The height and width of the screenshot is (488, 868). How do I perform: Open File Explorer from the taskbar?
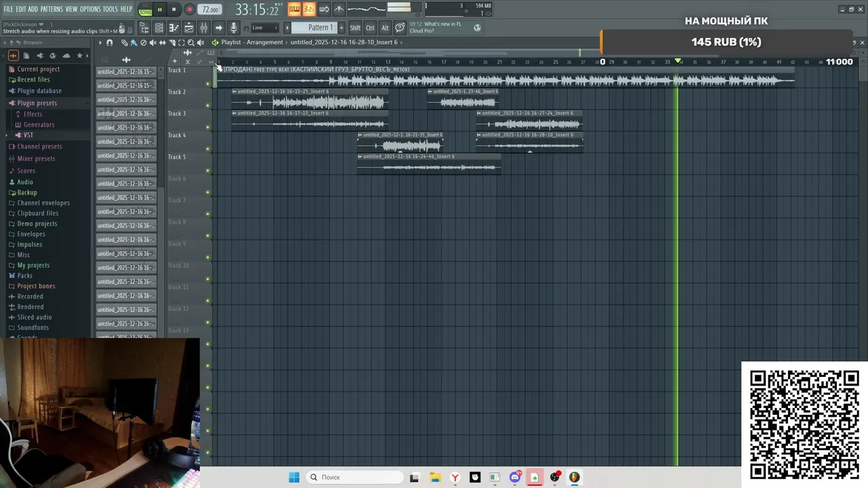pos(435,477)
